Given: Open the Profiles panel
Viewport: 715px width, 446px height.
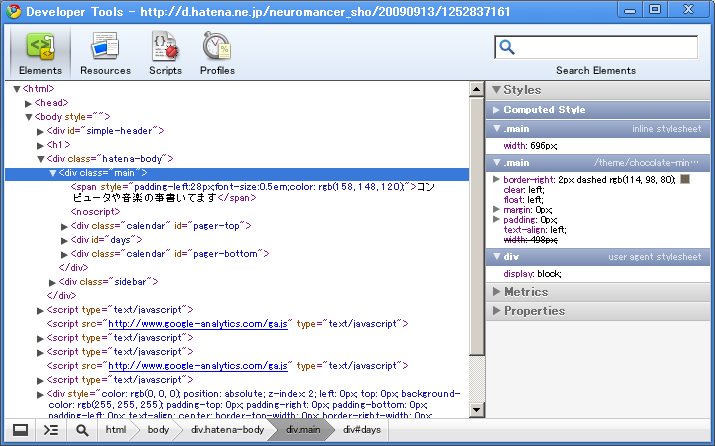Looking at the screenshot, I should point(217,53).
